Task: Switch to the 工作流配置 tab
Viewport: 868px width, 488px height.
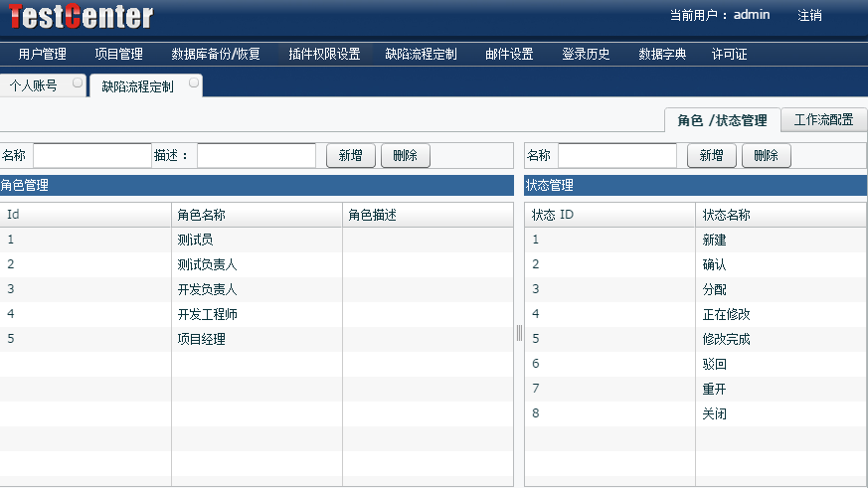Action: pyautogui.click(x=823, y=119)
